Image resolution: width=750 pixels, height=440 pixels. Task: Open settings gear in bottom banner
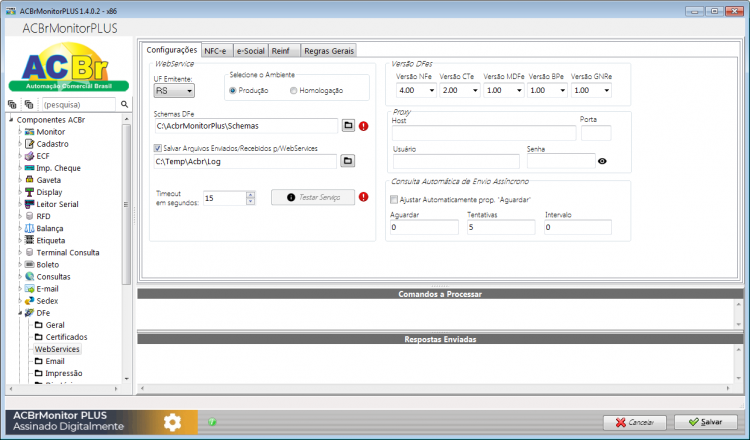172,422
